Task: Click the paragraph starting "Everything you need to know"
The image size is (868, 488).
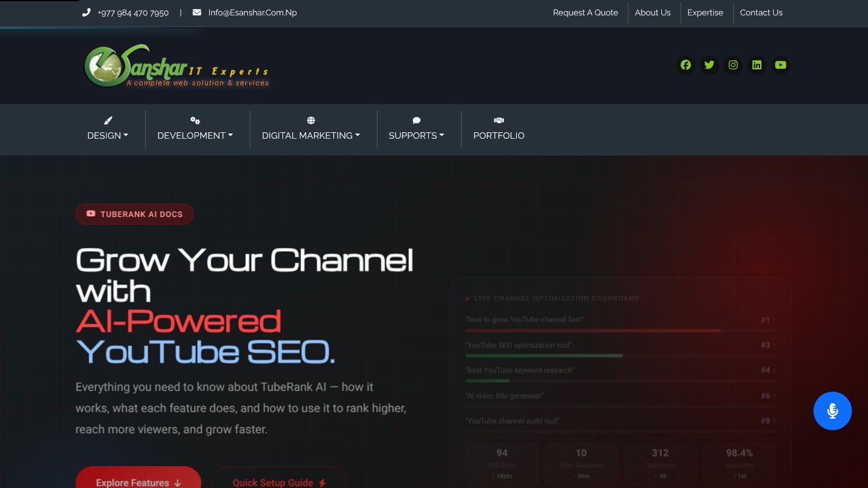Action: (x=241, y=408)
